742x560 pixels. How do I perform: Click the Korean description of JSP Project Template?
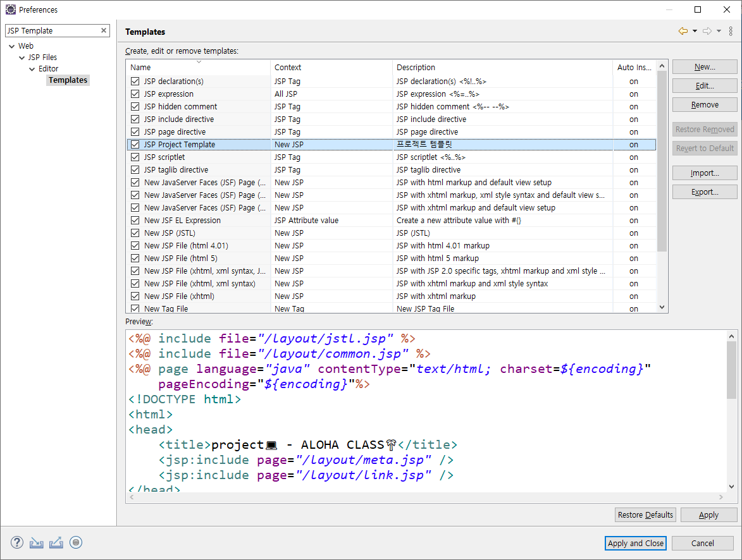(424, 144)
